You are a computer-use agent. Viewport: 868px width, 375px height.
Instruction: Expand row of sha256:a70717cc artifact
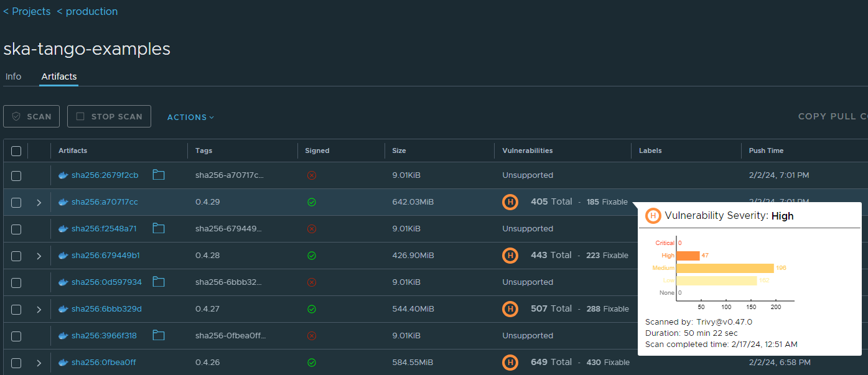click(x=39, y=203)
